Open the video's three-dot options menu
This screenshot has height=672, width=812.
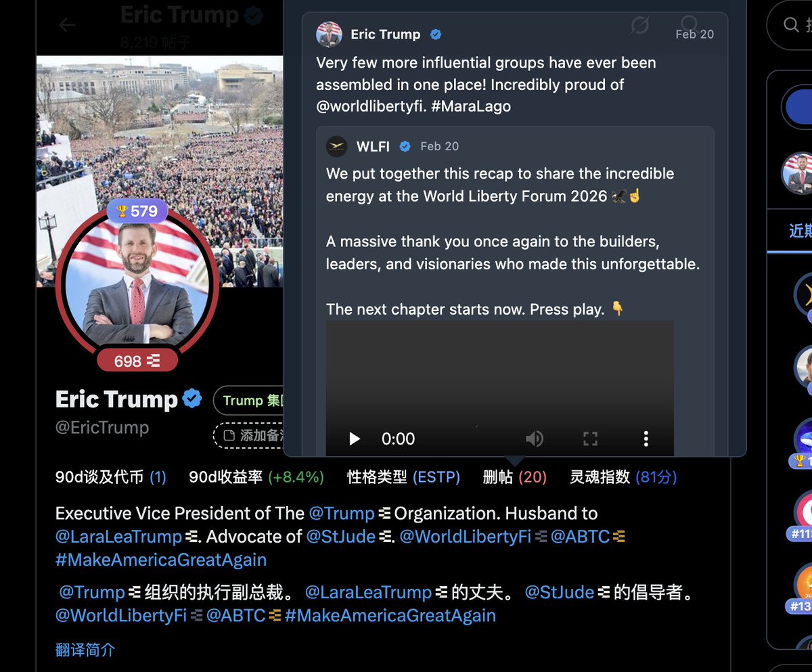[x=646, y=439]
